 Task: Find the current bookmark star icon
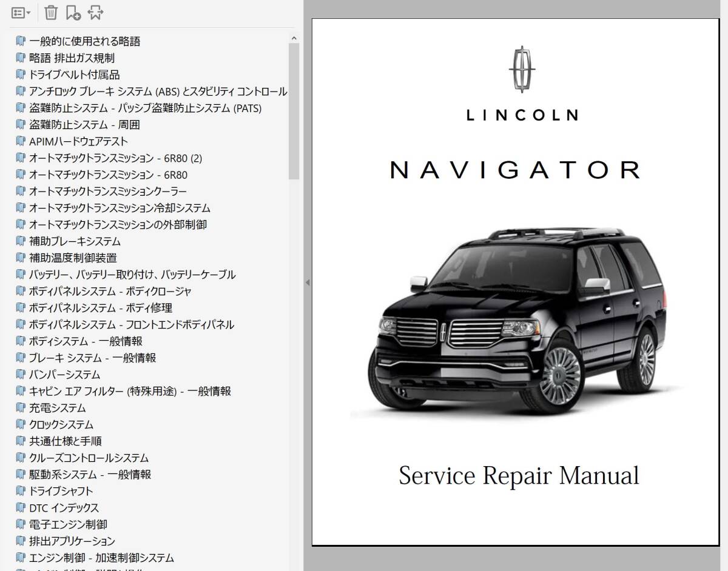(x=95, y=12)
